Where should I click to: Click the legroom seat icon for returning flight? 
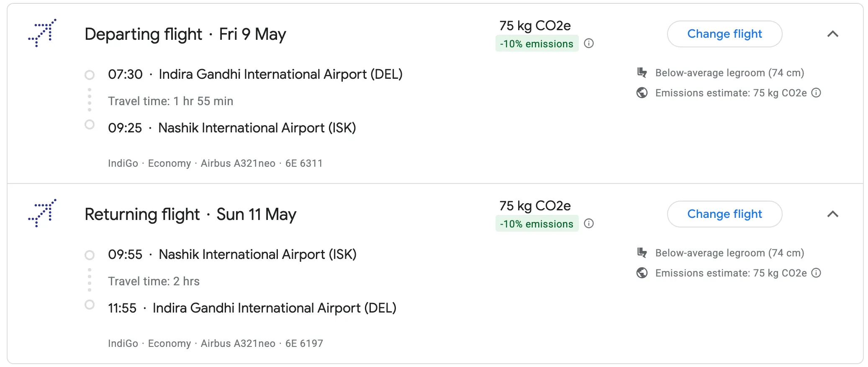coord(642,253)
